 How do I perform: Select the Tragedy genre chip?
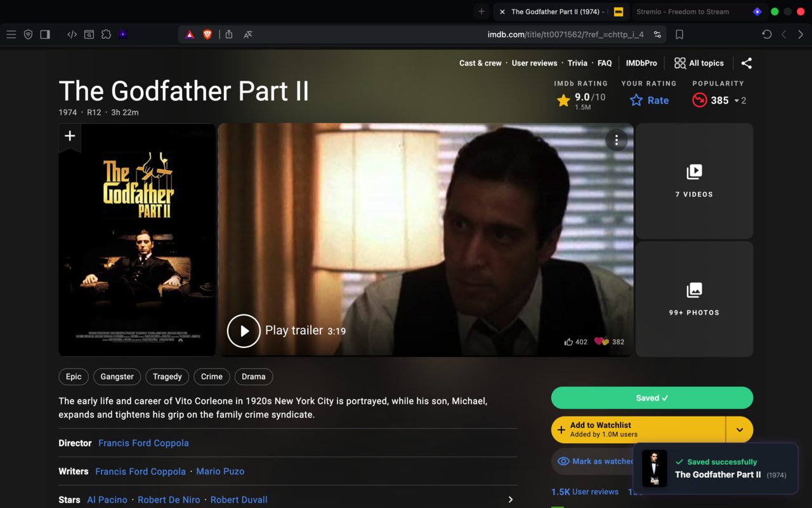167,377
